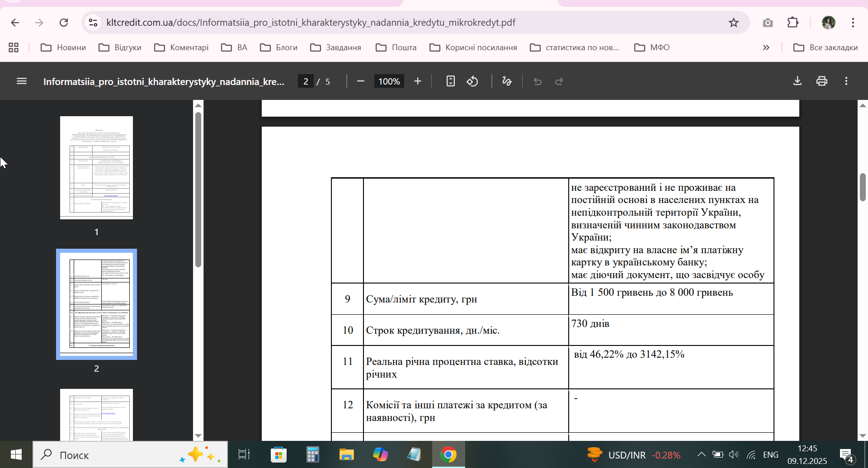Download the PDF file
Viewport: 868px width, 468px height.
click(x=797, y=81)
